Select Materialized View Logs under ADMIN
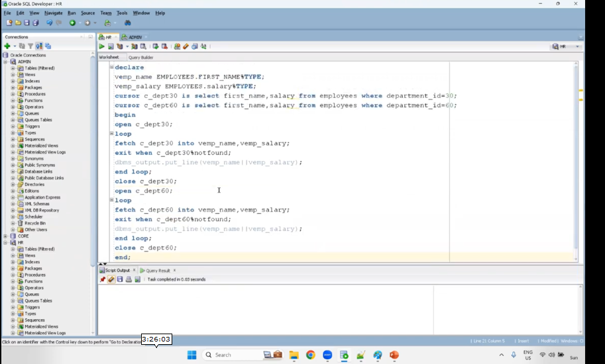This screenshot has width=605, height=364. [x=45, y=152]
